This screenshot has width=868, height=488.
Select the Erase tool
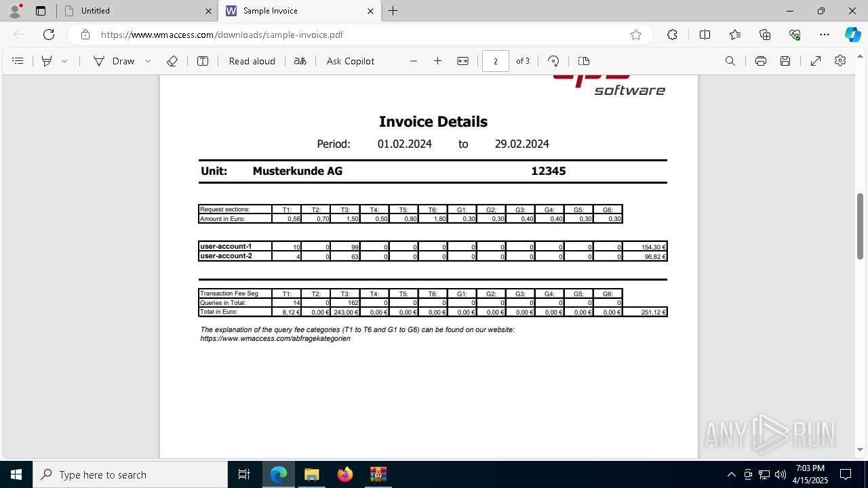pyautogui.click(x=172, y=61)
